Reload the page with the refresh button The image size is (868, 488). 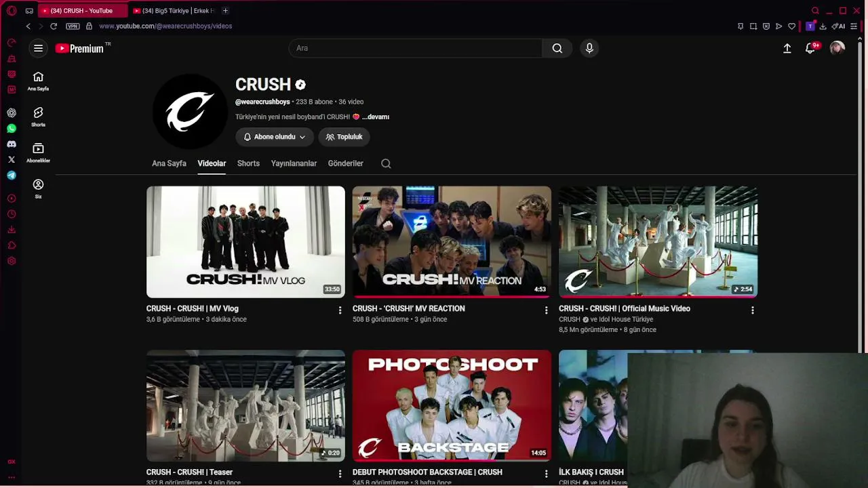point(54,26)
